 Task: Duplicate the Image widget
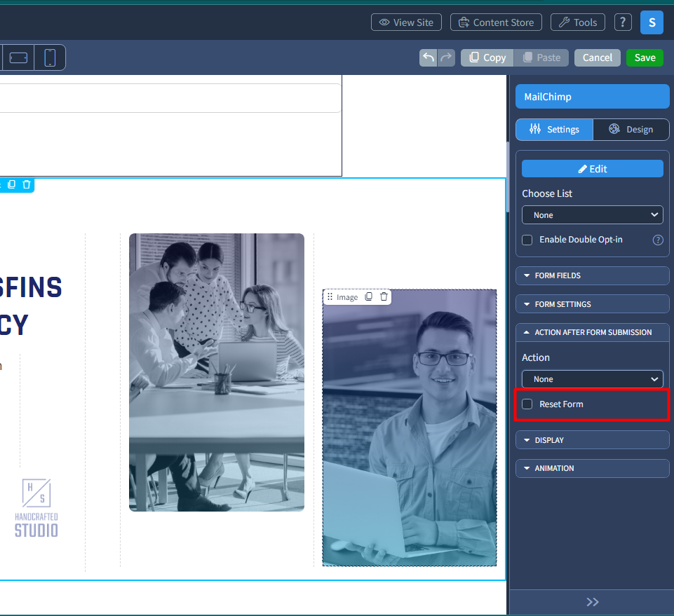click(368, 297)
